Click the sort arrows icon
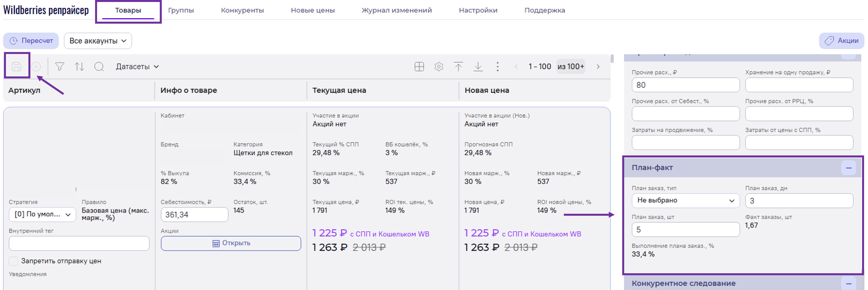This screenshot has height=290, width=868. pyautogui.click(x=80, y=67)
